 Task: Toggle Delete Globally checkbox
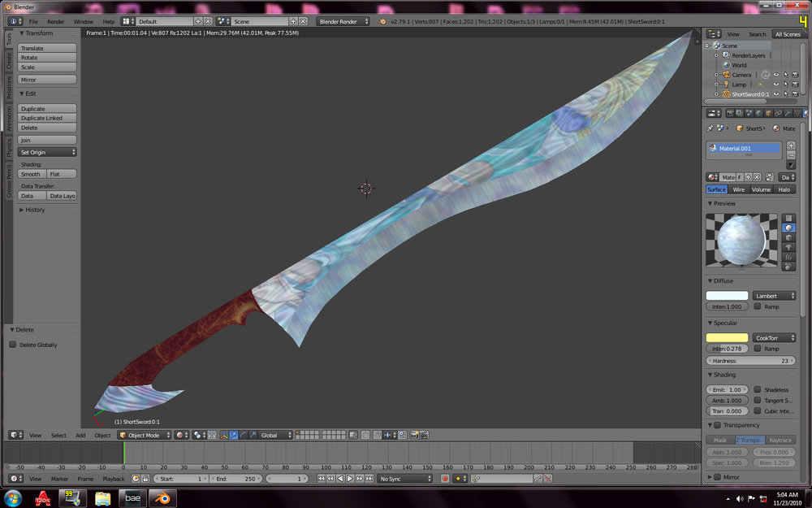[x=13, y=345]
